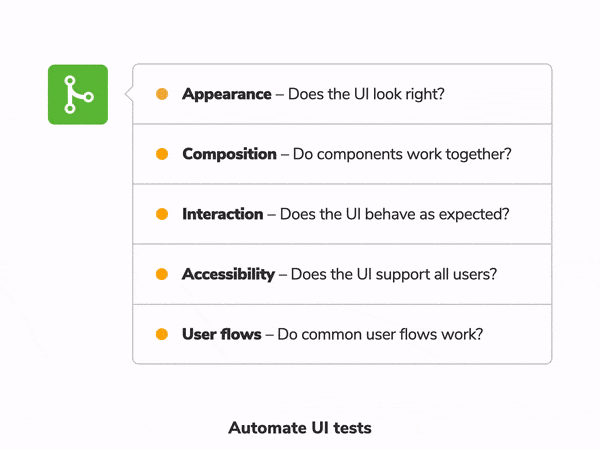600x450 pixels.
Task: Click the orange dot beside User flows
Action: click(x=162, y=334)
